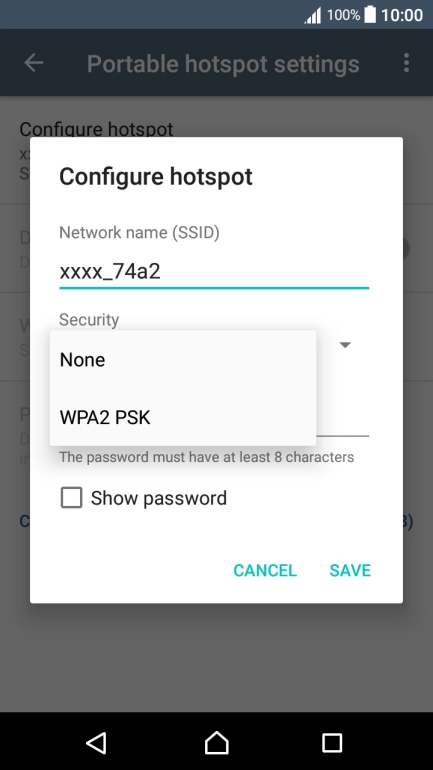Image resolution: width=433 pixels, height=770 pixels.
Task: Collapse the Security dropdown arrow
Action: tap(345, 345)
